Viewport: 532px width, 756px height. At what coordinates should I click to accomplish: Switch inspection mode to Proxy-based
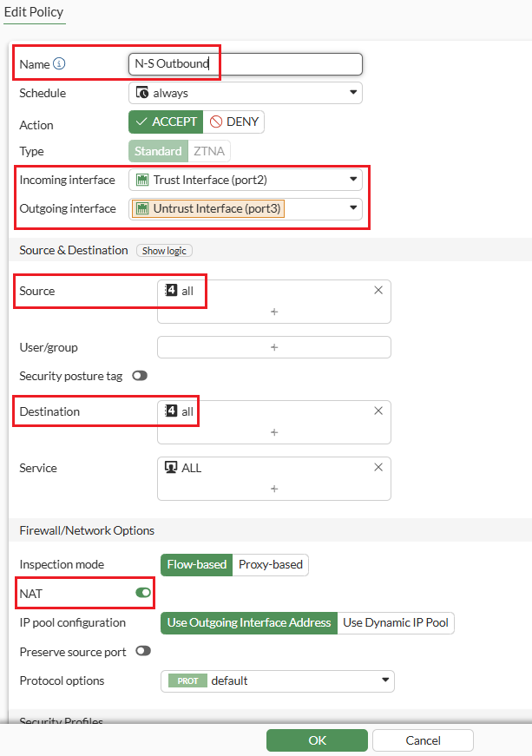[x=271, y=564]
